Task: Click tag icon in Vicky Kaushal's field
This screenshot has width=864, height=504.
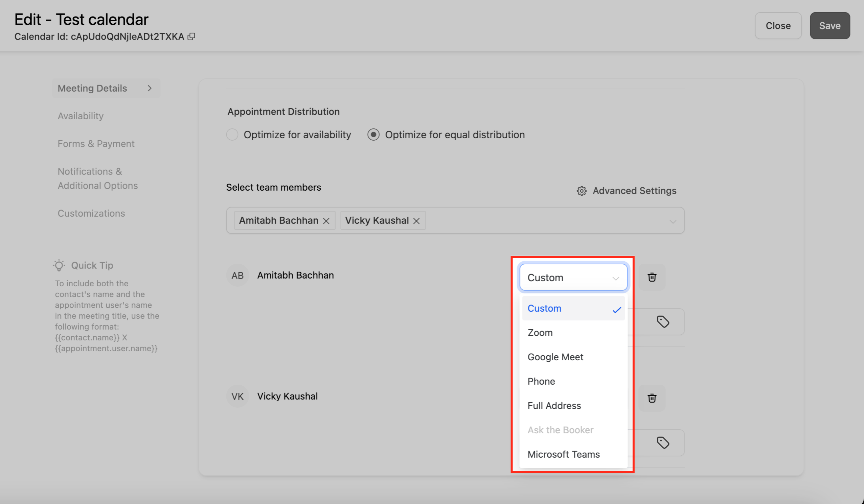Action: tap(663, 443)
